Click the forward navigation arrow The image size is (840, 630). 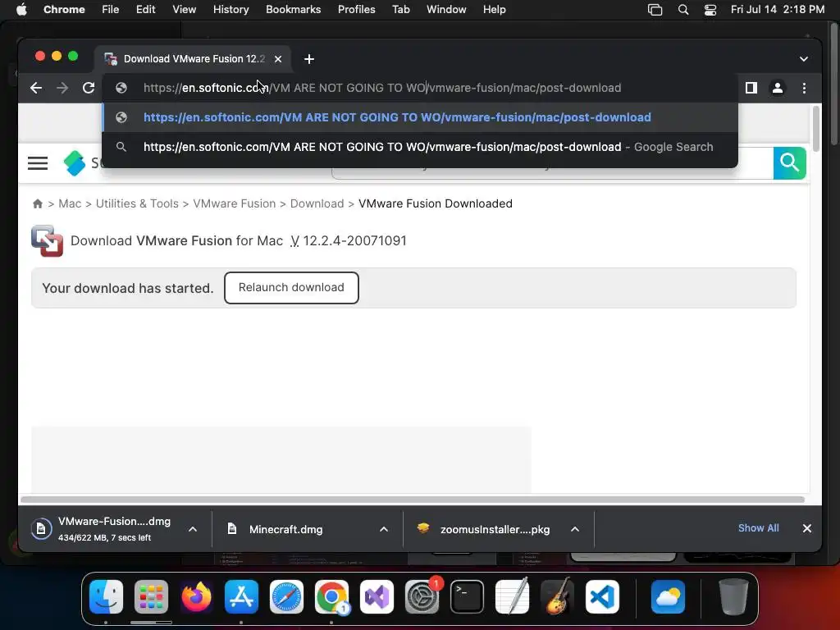62,88
